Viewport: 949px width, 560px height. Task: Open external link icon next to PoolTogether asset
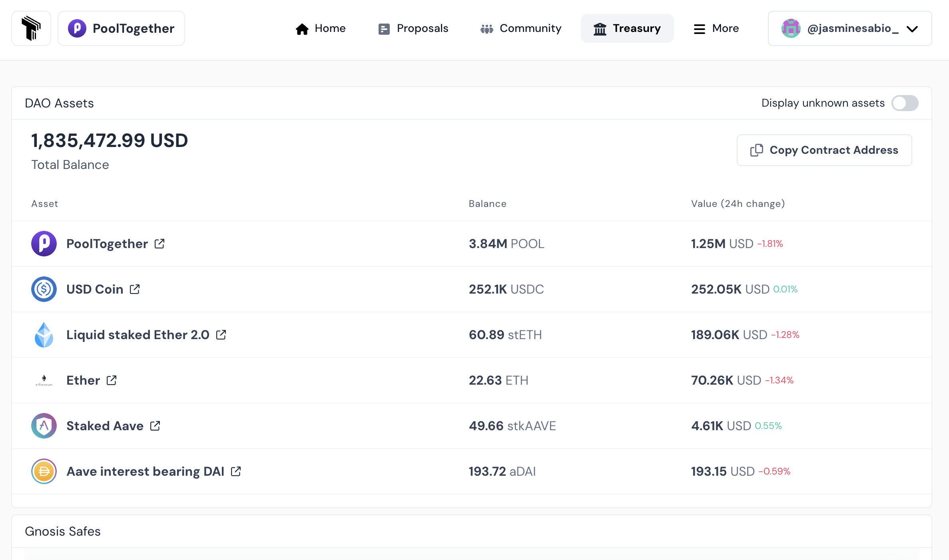(159, 244)
